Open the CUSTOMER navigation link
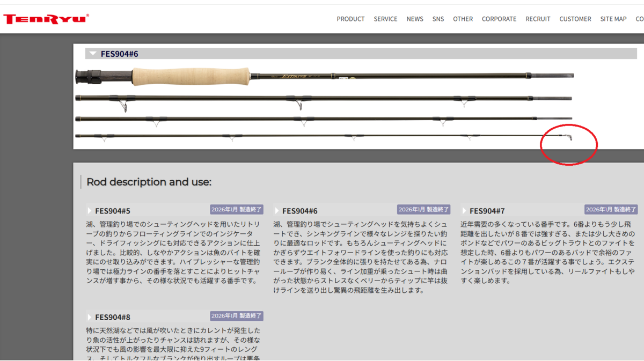644x361 pixels. click(x=575, y=19)
